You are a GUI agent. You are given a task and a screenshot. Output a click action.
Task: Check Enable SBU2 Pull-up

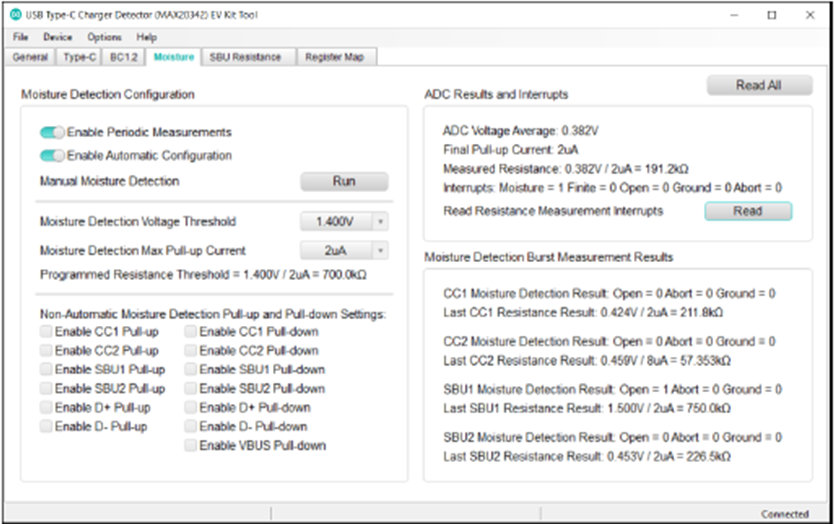pyautogui.click(x=46, y=388)
